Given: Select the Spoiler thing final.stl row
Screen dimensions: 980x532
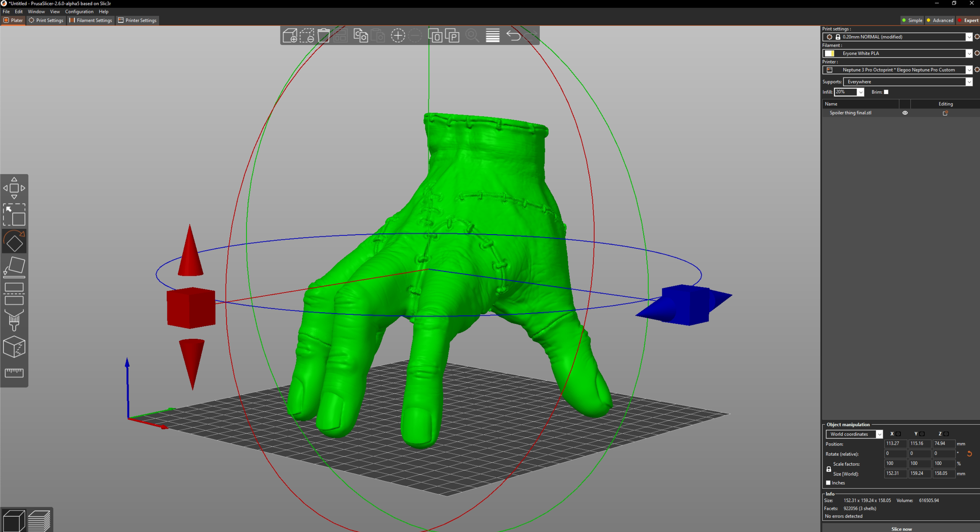Looking at the screenshot, I should tap(900, 113).
